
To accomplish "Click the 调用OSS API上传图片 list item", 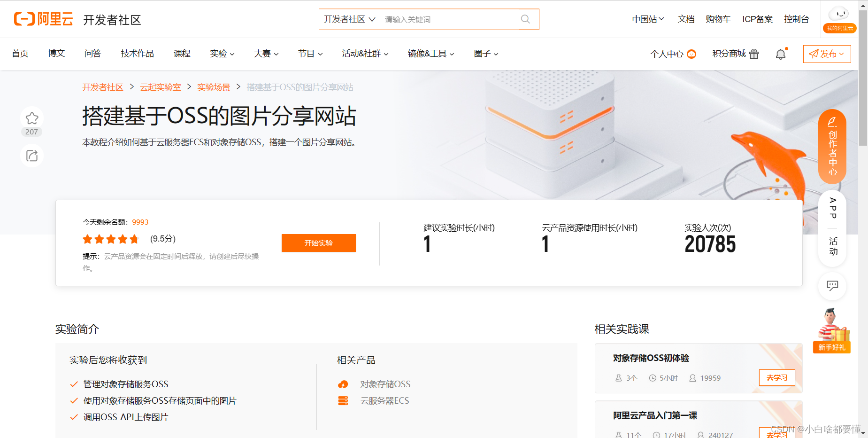I will pos(126,417).
